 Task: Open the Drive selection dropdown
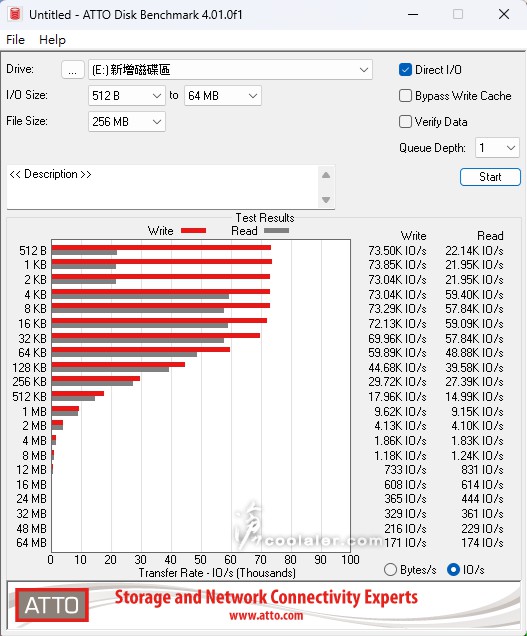pos(230,70)
